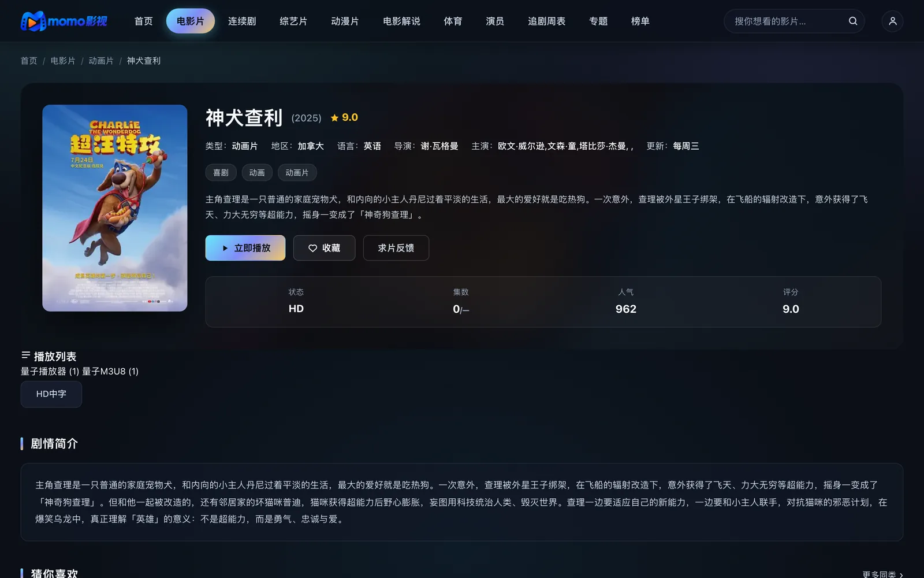
Task: Open the 榜单 rankings page
Action: click(x=640, y=21)
